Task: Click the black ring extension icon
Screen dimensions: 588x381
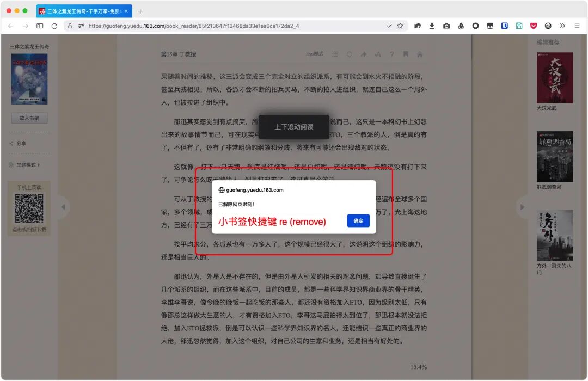Action: tap(475, 26)
